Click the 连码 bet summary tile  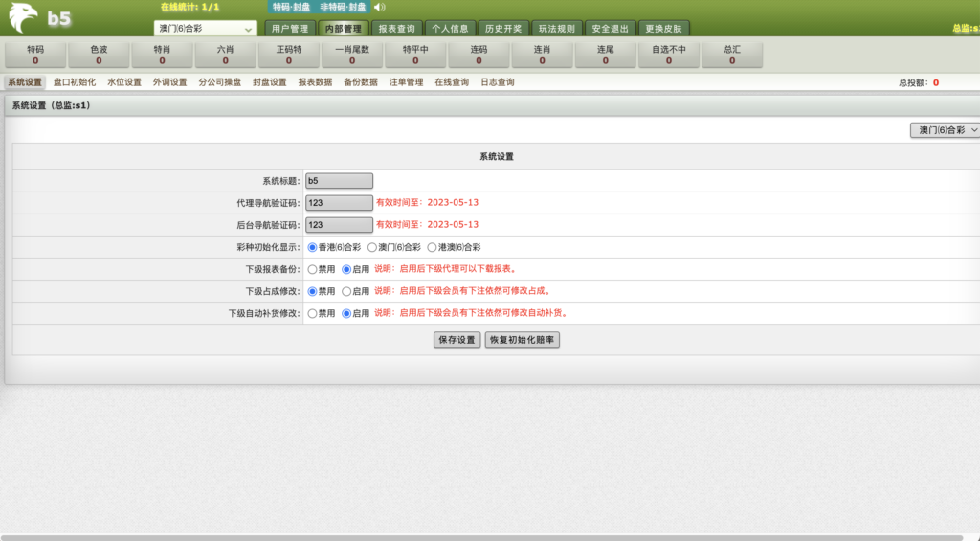point(479,55)
